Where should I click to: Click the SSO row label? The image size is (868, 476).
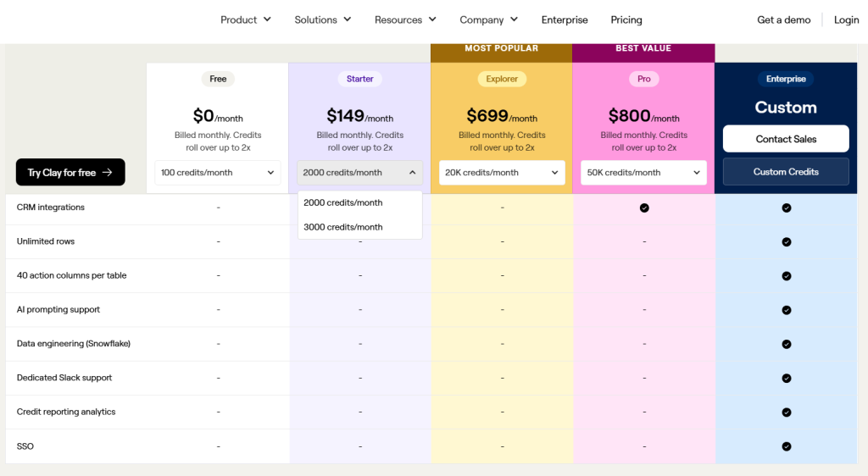(x=25, y=446)
